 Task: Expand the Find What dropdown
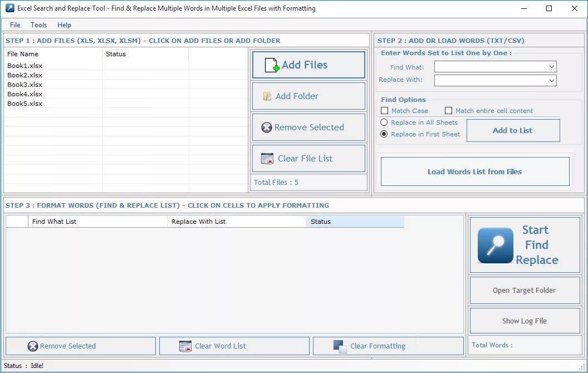tap(552, 67)
